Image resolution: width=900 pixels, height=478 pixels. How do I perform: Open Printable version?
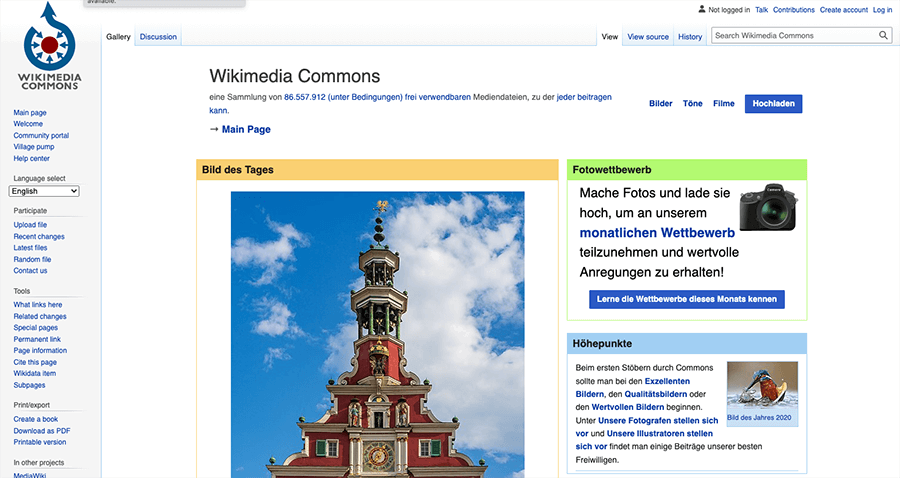[40, 442]
